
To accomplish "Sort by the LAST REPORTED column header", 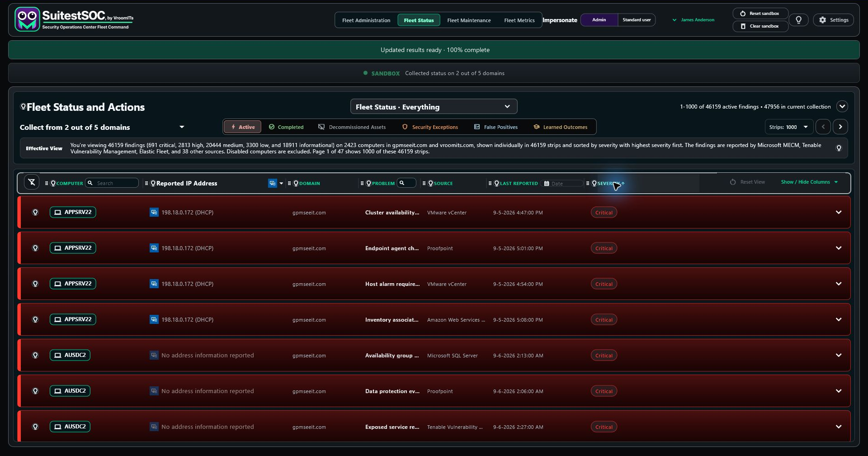I will 519,183.
